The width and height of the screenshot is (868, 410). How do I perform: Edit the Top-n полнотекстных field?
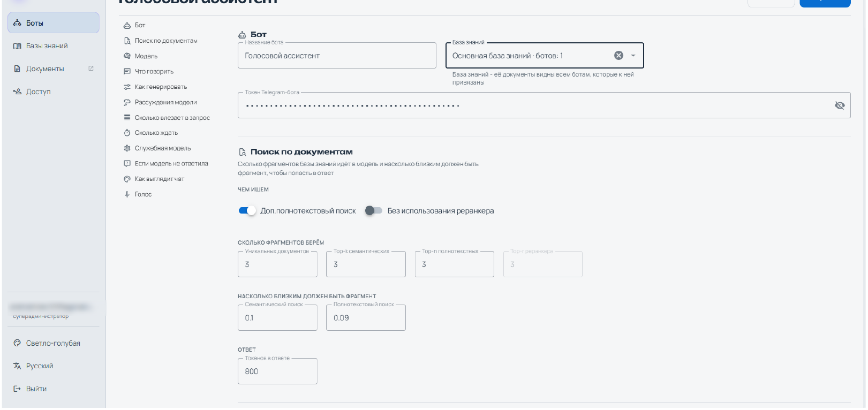(x=455, y=264)
